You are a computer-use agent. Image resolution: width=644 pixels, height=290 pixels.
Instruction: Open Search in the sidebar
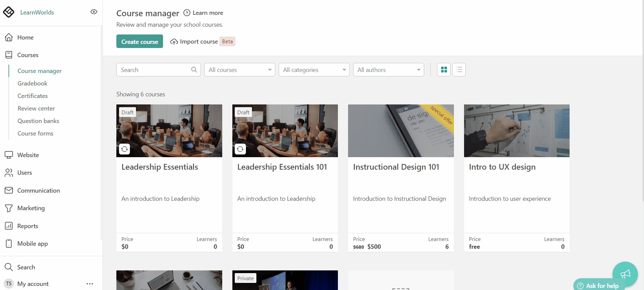click(x=26, y=267)
